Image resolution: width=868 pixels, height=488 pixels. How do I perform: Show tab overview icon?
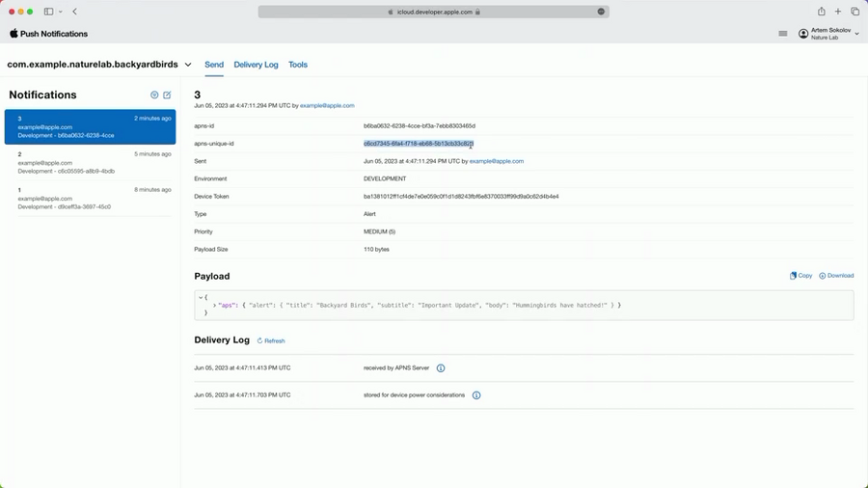[x=855, y=12]
